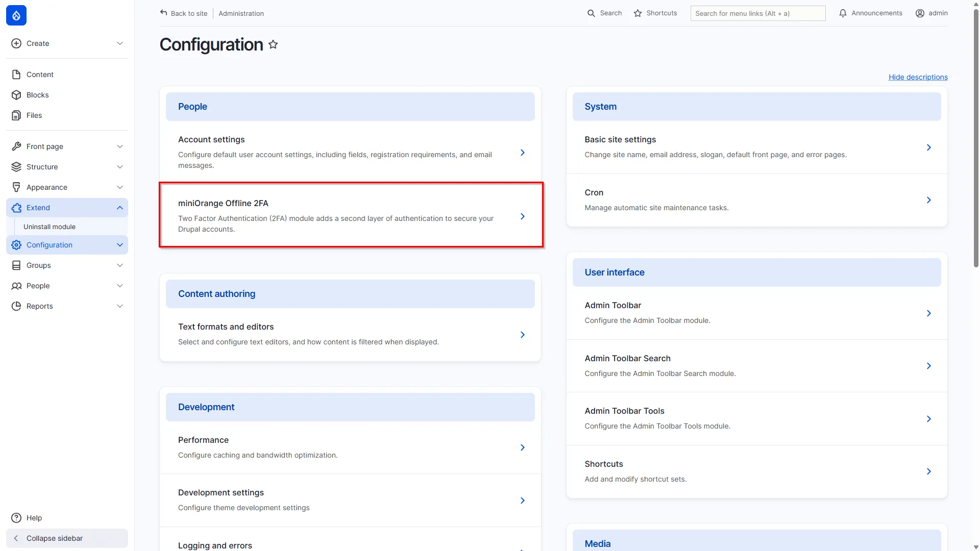This screenshot has width=980, height=551.
Task: Open Uninstall module submenu item
Action: [x=50, y=227]
